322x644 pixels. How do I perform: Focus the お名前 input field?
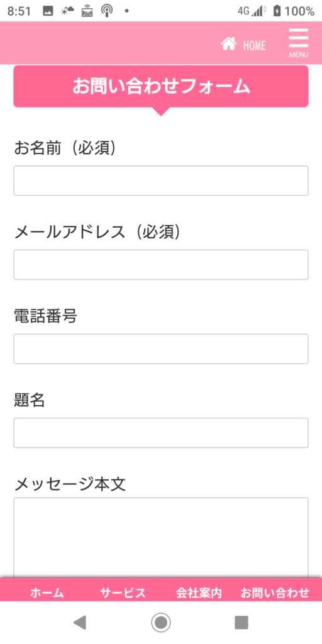(161, 180)
